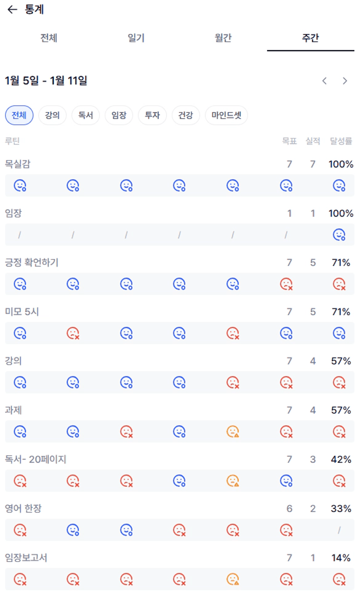364x594 pixels.
Task: Select the 독서 filter chip
Action: [85, 116]
